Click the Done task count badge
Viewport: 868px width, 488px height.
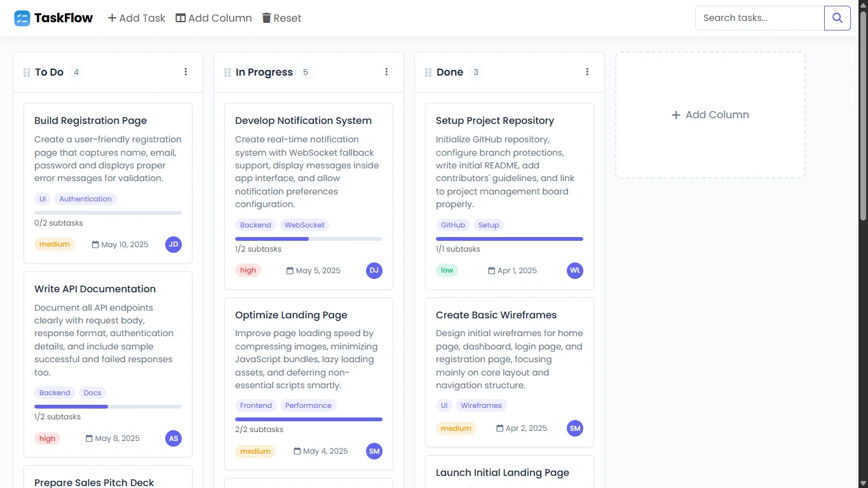[x=476, y=72]
